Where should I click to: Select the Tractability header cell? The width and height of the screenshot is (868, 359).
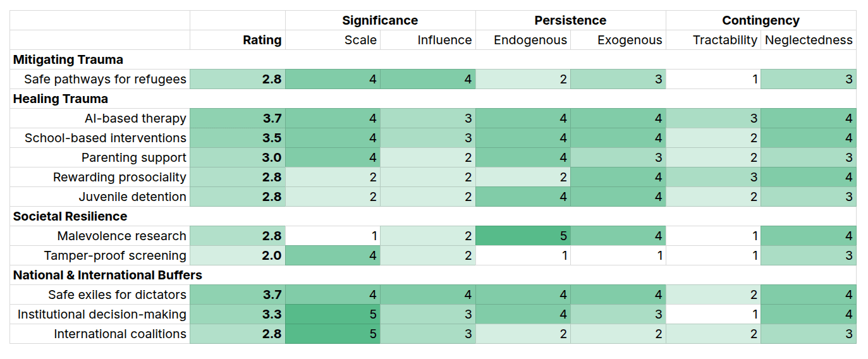713,40
